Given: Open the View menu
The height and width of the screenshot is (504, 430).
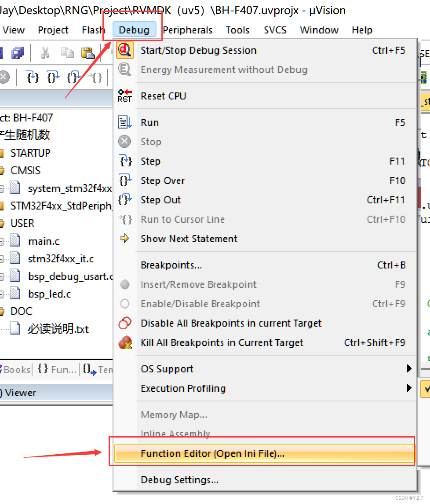Looking at the screenshot, I should 14,30.
